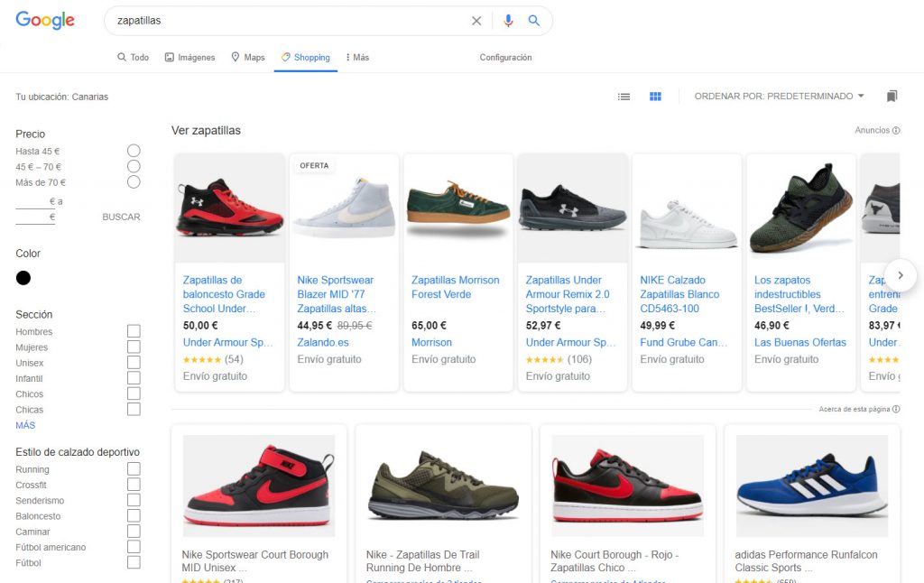Enable the Hombres section checkbox

coord(134,331)
